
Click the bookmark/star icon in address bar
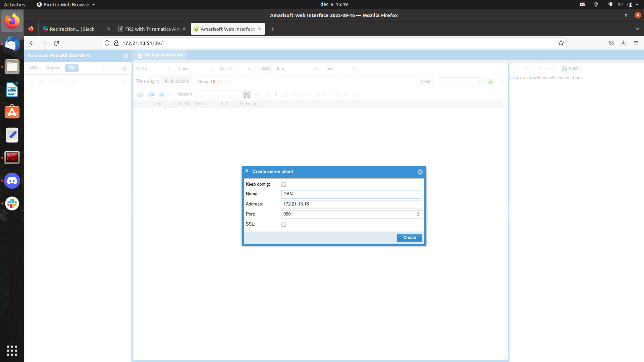point(561,43)
